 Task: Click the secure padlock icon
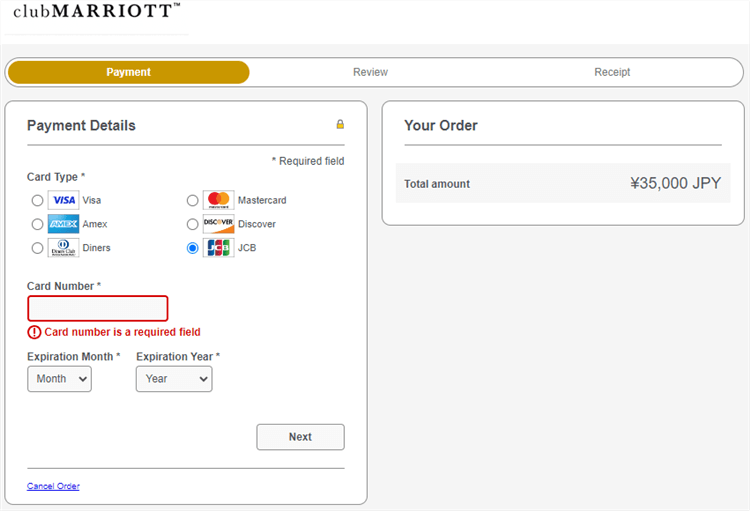coord(340,125)
